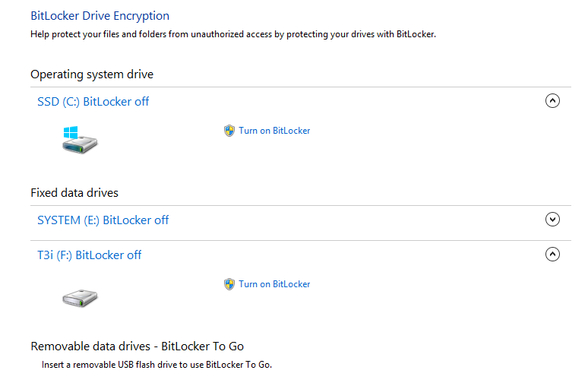The height and width of the screenshot is (386, 588).
Task: Click the Fixed data drives section header
Action: click(x=74, y=193)
